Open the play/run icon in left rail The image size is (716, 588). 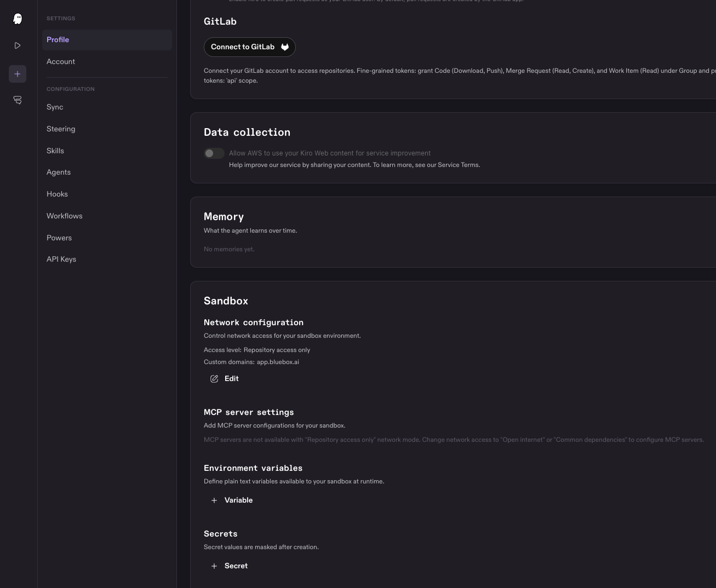click(18, 45)
